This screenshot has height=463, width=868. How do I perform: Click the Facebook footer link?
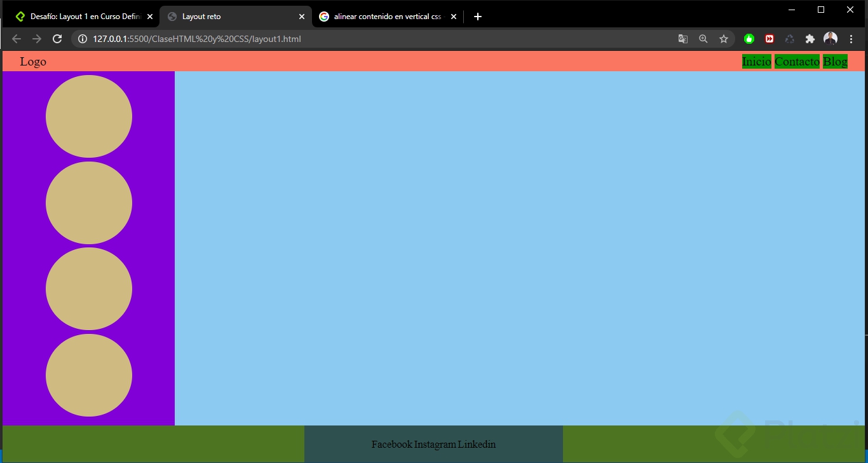(392, 445)
